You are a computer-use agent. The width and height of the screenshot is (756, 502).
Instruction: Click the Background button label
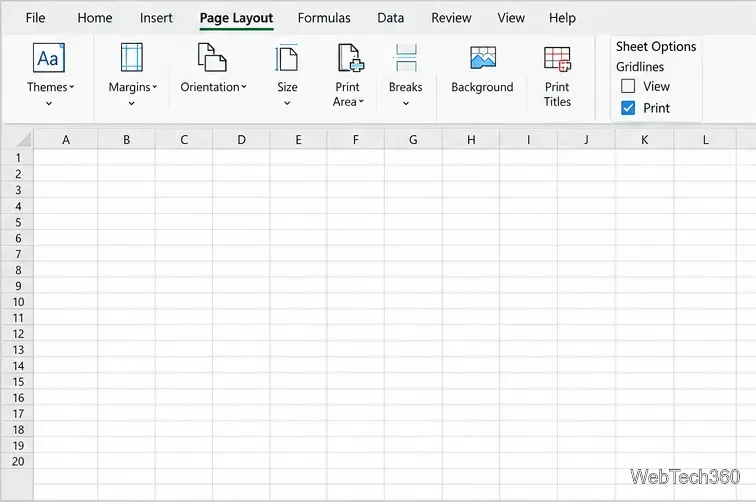click(x=482, y=87)
